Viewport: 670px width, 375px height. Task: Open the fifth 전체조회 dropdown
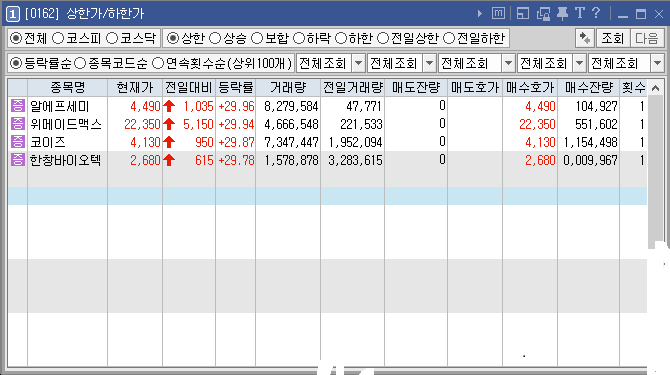pos(658,64)
